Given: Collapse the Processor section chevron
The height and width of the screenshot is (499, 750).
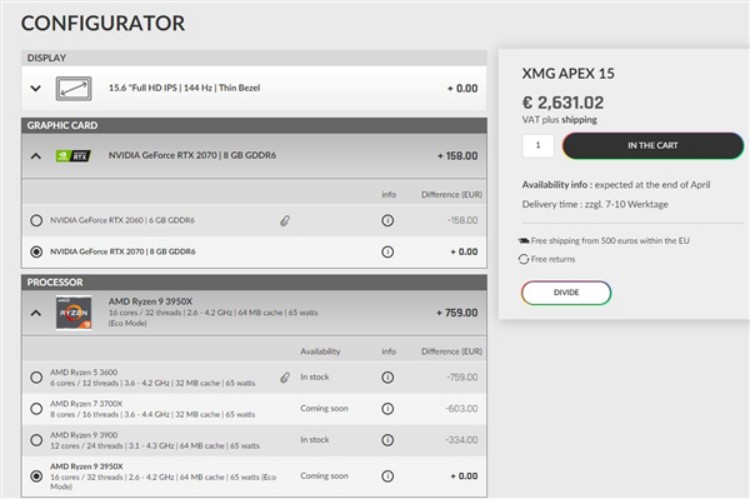Looking at the screenshot, I should (35, 313).
